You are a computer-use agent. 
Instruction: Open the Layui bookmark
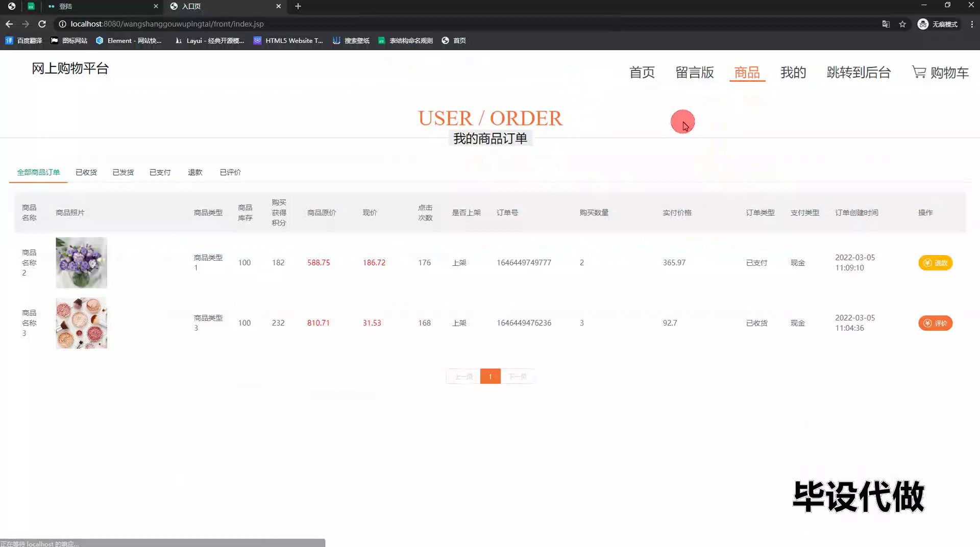tap(209, 40)
